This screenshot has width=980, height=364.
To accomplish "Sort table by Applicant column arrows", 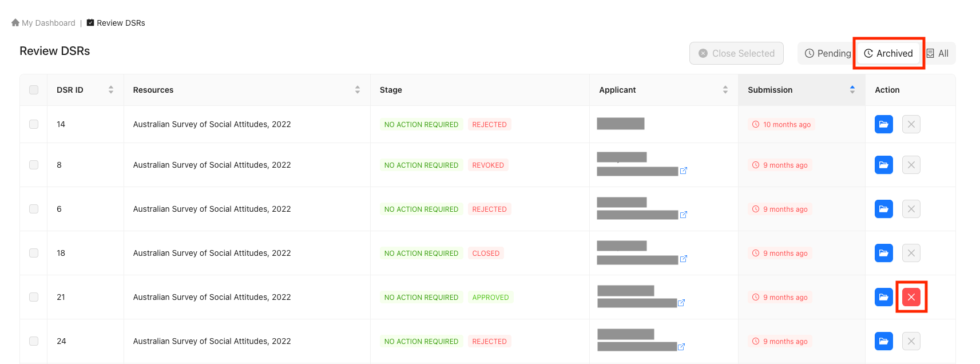I will (725, 90).
